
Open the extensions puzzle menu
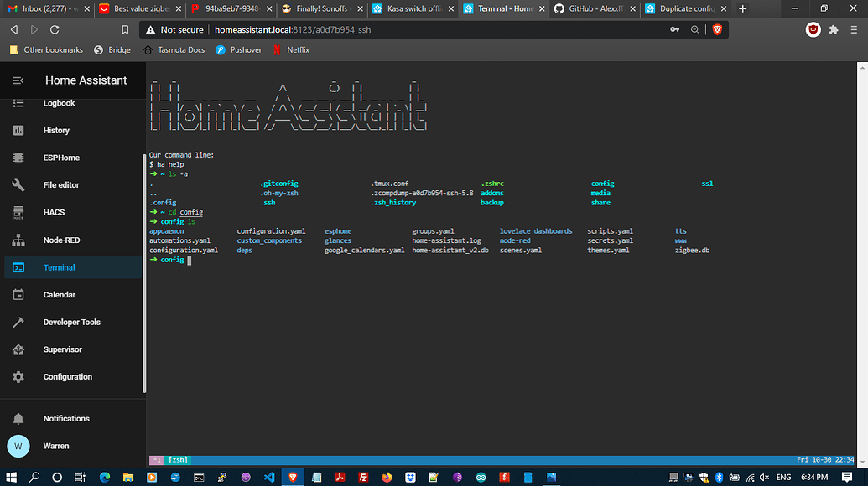click(834, 30)
